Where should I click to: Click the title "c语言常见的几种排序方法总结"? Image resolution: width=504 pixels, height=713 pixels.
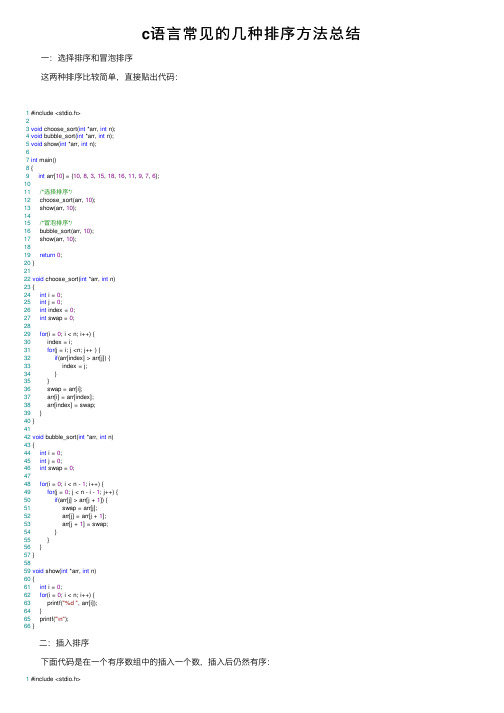coord(251,34)
